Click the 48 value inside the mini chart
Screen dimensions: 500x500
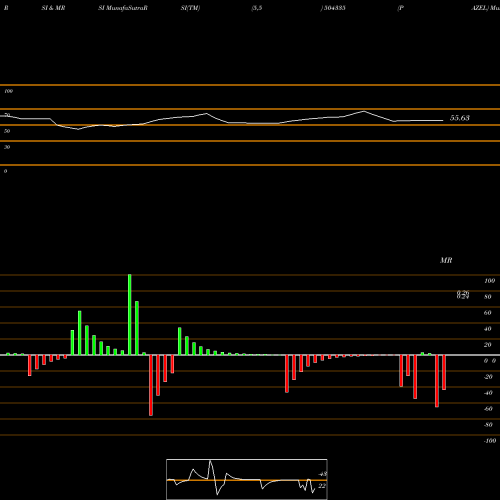tap(323, 474)
